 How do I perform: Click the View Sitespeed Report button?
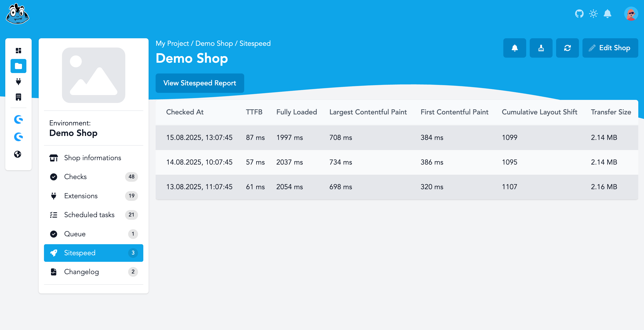pyautogui.click(x=200, y=83)
